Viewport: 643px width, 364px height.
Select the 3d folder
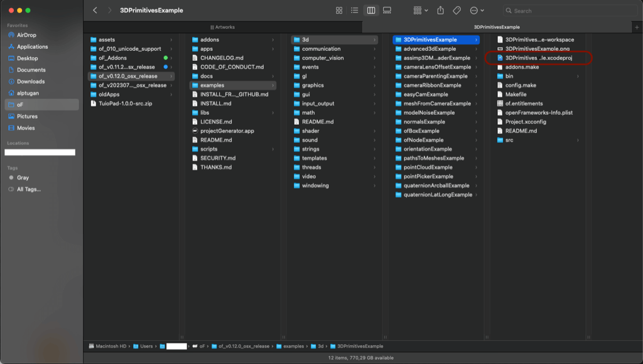pyautogui.click(x=335, y=40)
